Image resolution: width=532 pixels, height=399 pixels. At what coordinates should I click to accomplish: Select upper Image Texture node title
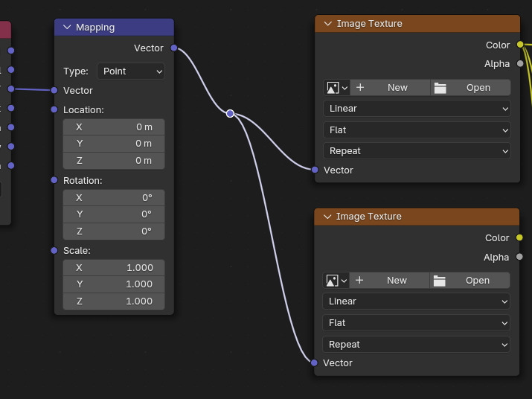417,23
